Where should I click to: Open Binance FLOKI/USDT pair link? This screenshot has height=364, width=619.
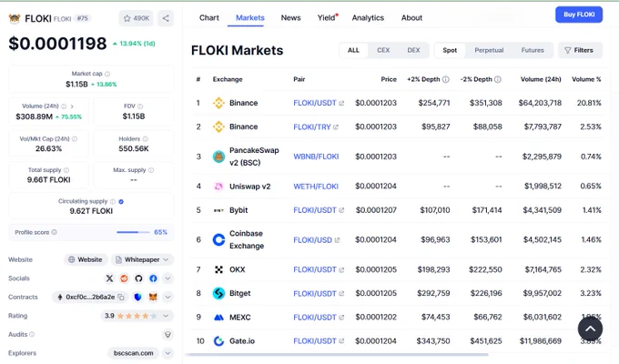(x=319, y=103)
